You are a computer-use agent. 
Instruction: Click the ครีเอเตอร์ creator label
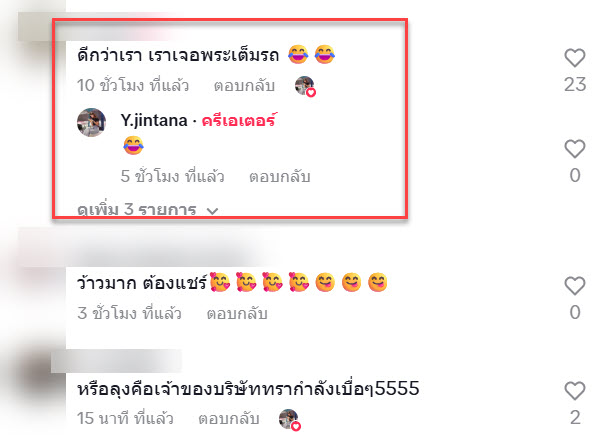(239, 120)
